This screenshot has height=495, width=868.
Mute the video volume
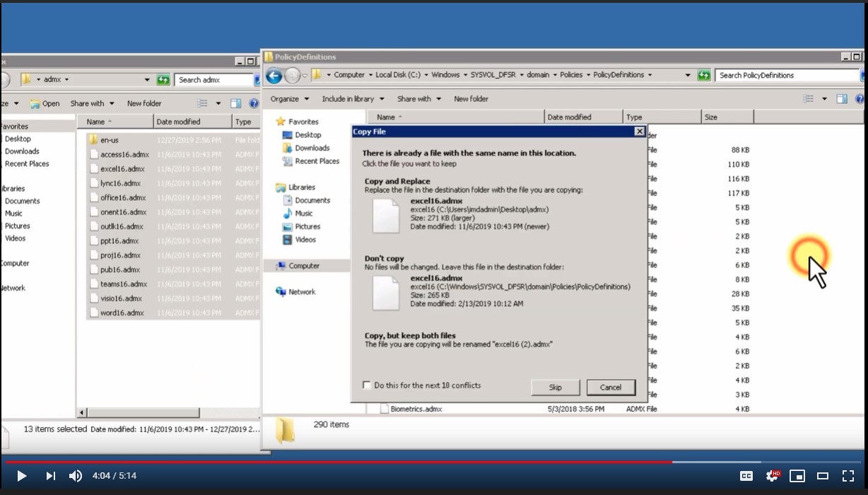click(75, 476)
